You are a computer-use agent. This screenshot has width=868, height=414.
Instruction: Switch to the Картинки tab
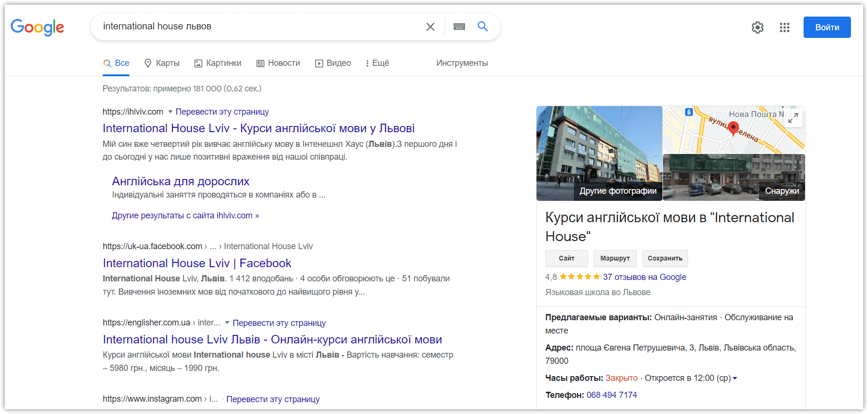click(x=218, y=63)
